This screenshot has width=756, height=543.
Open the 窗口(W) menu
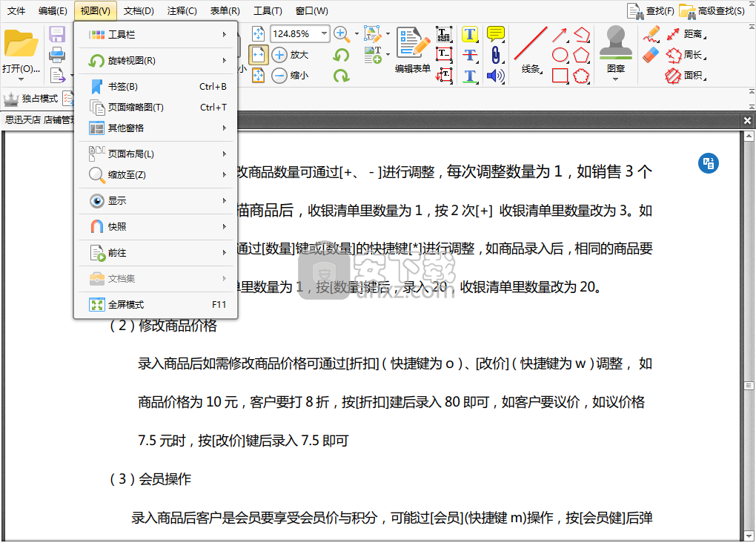coord(311,10)
